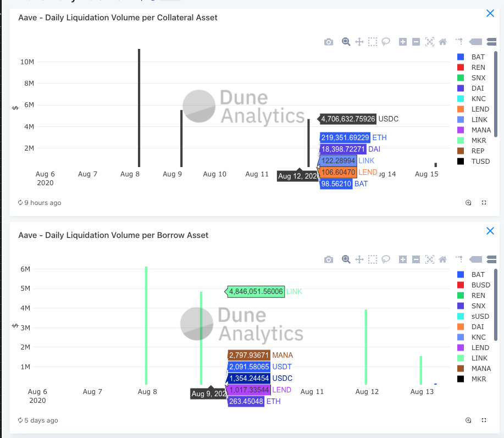Close the Collateral Asset chart panel
Screen dimensions: 504x438
coord(490,13)
